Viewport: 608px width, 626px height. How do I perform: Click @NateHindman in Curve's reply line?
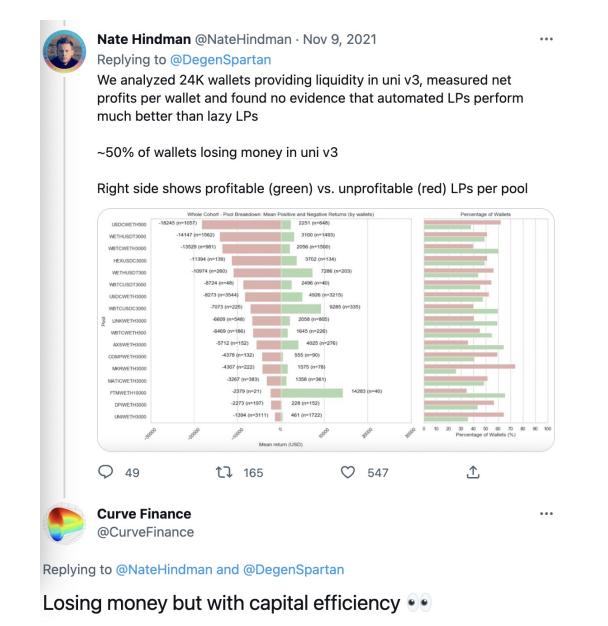coord(156,569)
